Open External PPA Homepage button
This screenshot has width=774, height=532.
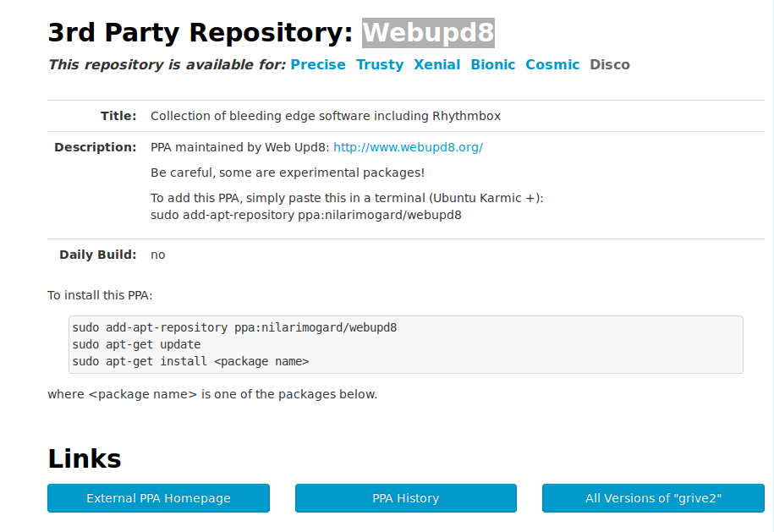[x=158, y=498]
